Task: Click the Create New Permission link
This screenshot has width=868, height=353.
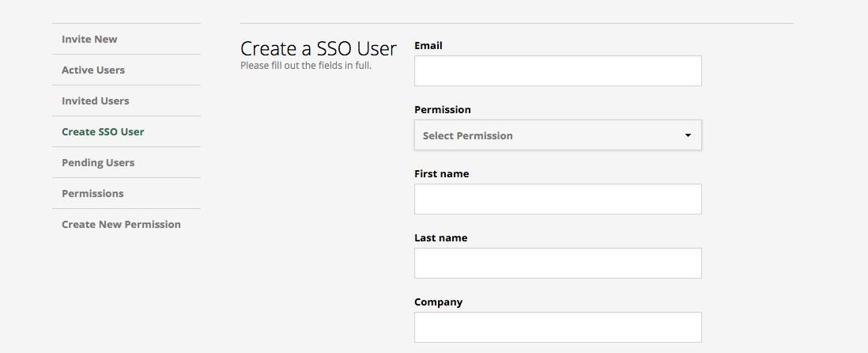Action: (121, 225)
